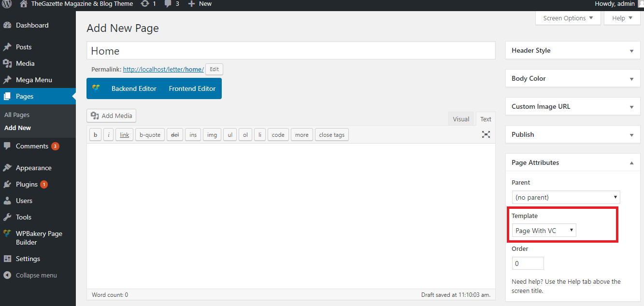Collapse the admin sidebar menu
The image size is (644, 306).
coord(36,275)
